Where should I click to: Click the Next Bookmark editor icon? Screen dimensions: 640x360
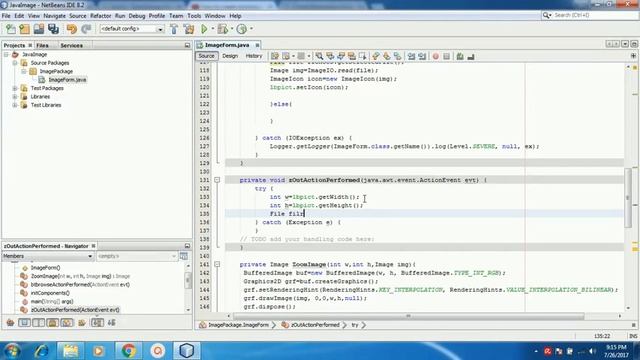point(387,56)
